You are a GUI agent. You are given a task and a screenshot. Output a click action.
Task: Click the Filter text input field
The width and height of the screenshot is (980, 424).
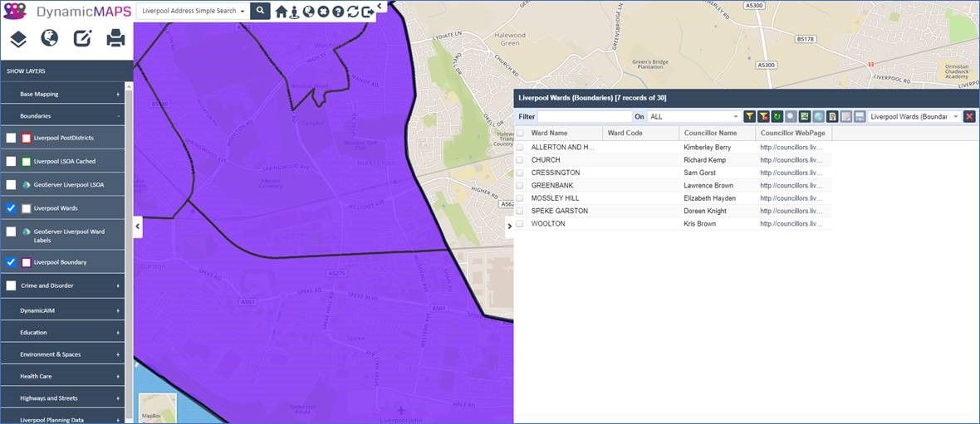[585, 117]
